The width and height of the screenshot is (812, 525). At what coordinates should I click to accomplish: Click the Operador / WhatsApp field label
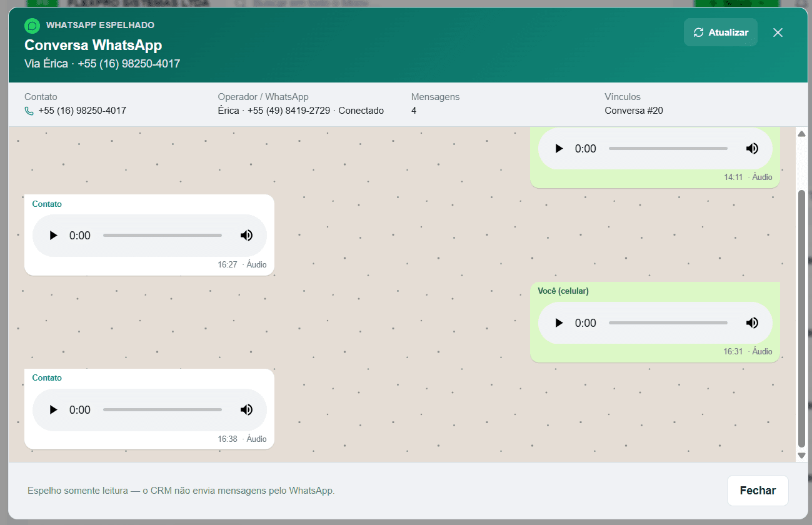click(x=263, y=97)
